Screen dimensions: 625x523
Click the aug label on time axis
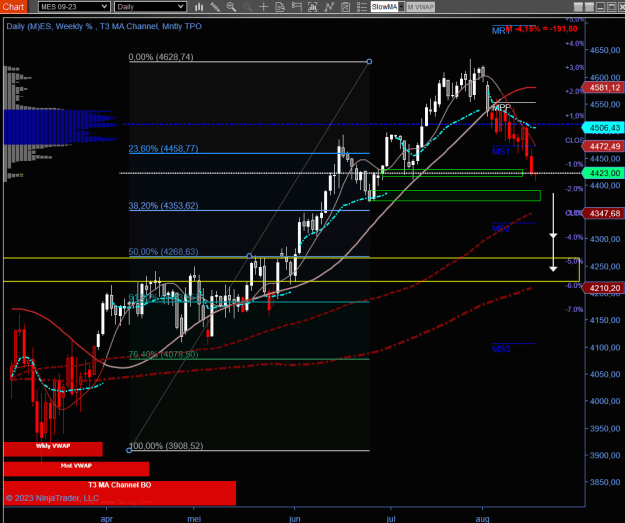click(482, 519)
